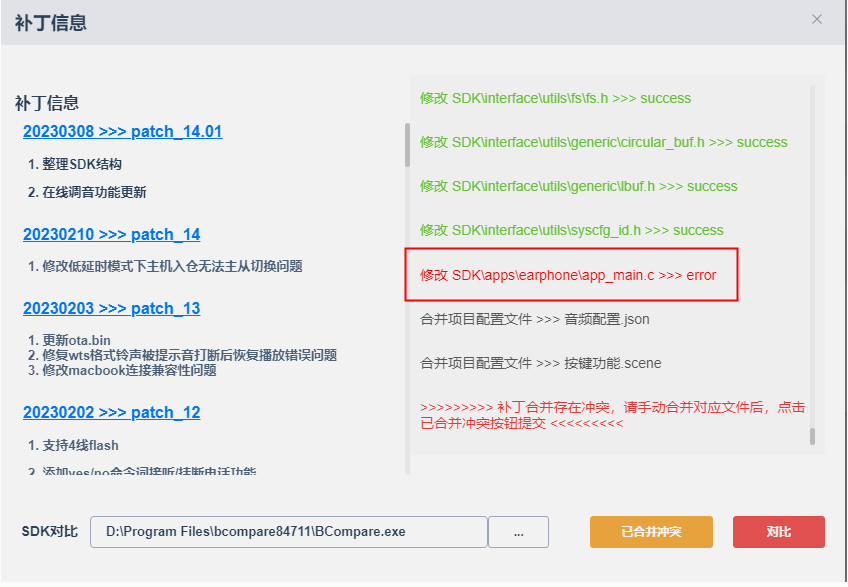The width and height of the screenshot is (848, 587).
Task: Select the circular_buf.h success log line
Action: 604,142
